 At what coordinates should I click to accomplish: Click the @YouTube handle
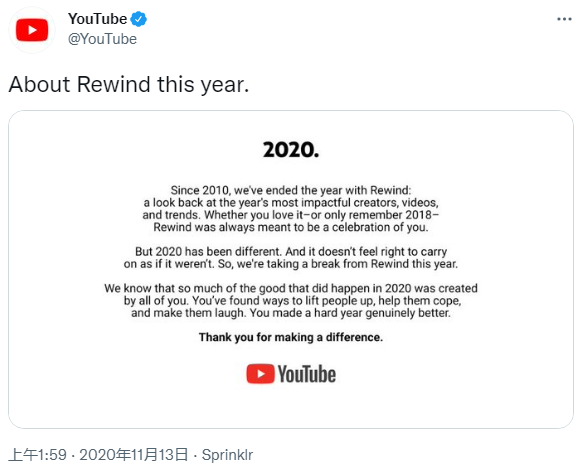click(x=102, y=39)
